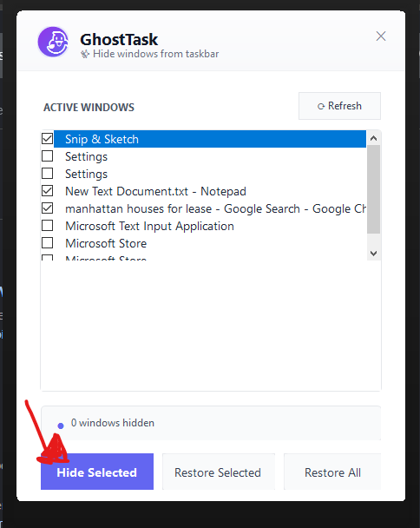The image size is (420, 528).
Task: Check the first Settings entry checkbox
Action: 47,156
